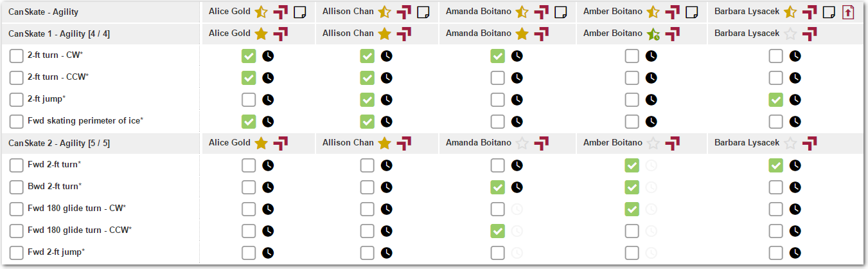This screenshot has width=868, height=269.
Task: Click clock next to Barbara Lysacek's Fwd 2-ft turn
Action: (x=795, y=165)
